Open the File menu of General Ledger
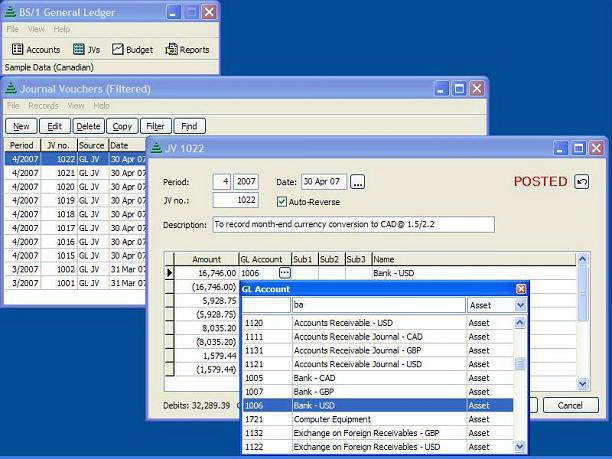 coord(13,29)
